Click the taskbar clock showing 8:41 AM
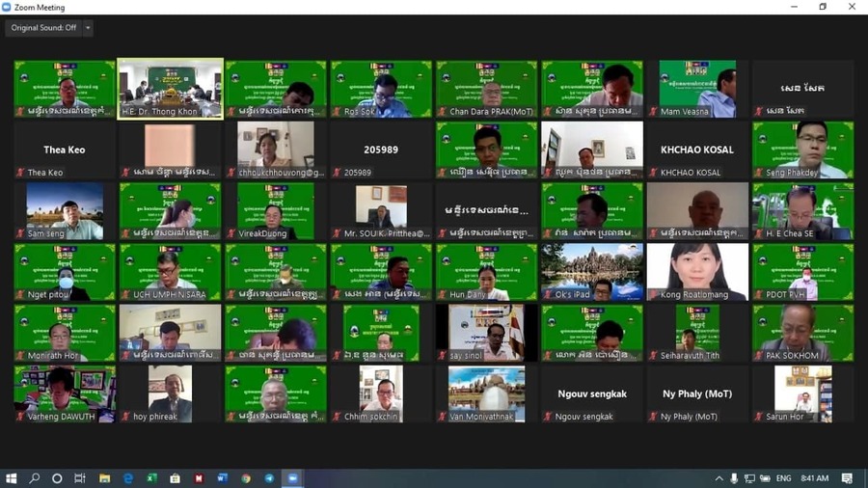Viewport: 868px width, 488px height. 814,478
